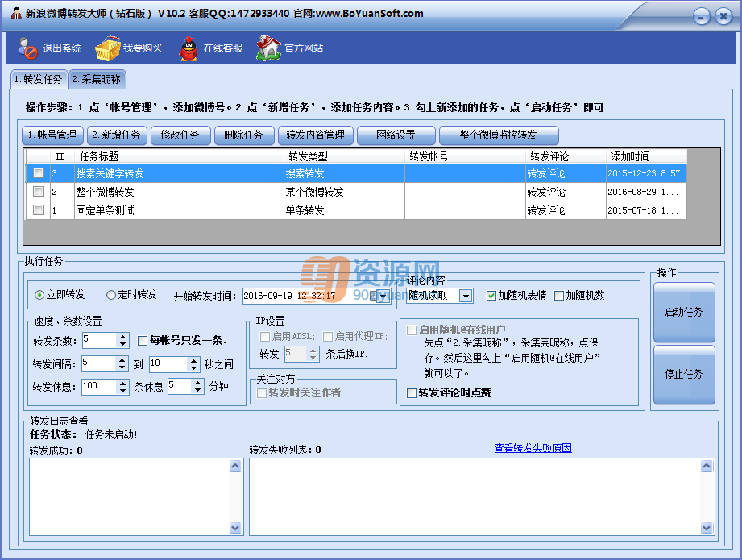
Task: Click the 我要购买 shopping basket icon
Action: tap(108, 48)
